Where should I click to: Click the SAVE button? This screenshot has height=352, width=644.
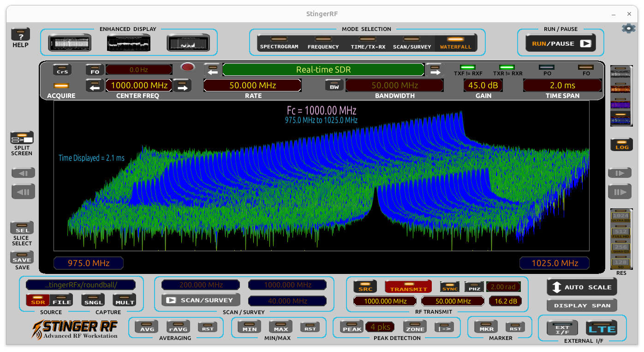(x=22, y=258)
